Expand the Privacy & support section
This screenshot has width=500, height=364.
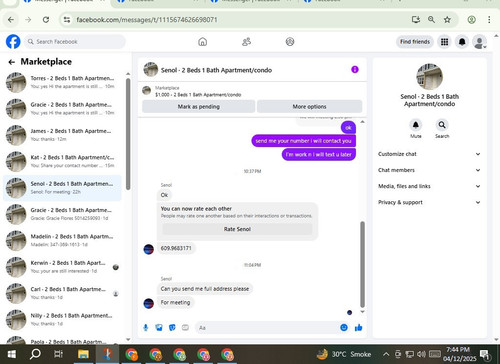click(x=429, y=202)
